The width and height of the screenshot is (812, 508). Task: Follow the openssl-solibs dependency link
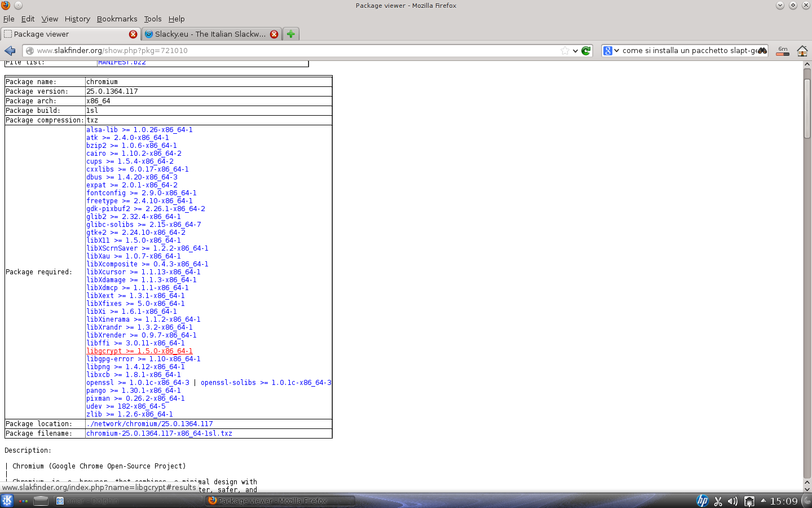point(266,383)
